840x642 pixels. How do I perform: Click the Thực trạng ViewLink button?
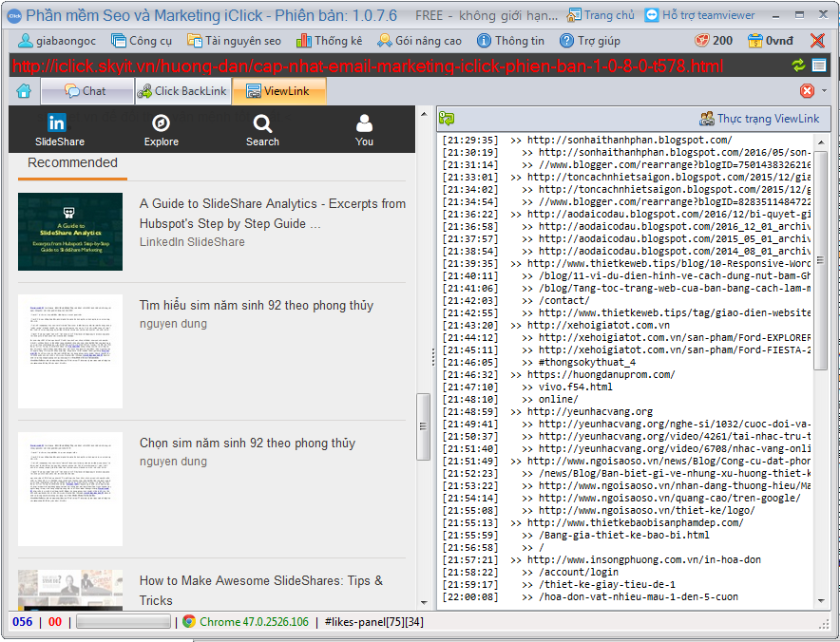point(758,119)
